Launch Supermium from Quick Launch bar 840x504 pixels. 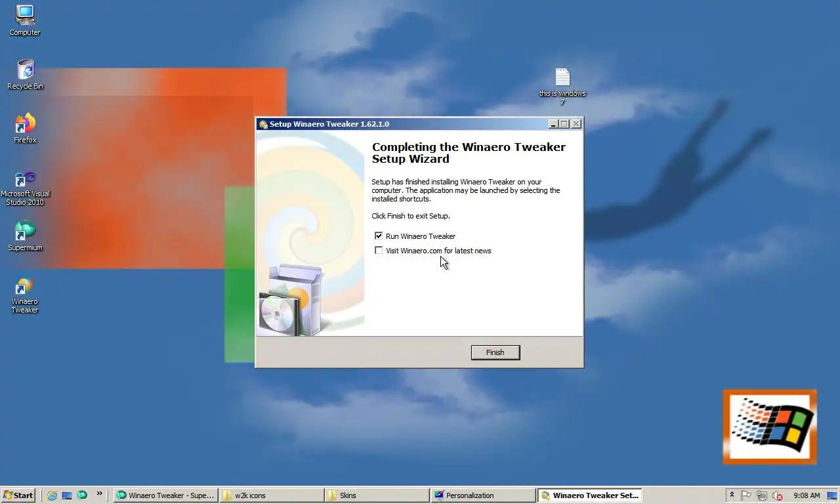point(82,495)
